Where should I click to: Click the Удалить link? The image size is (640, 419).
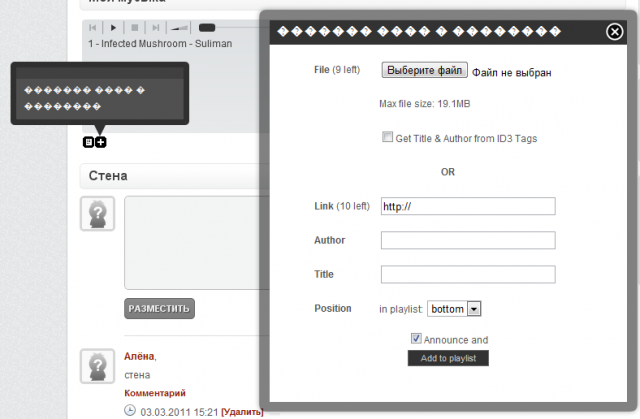point(242,412)
